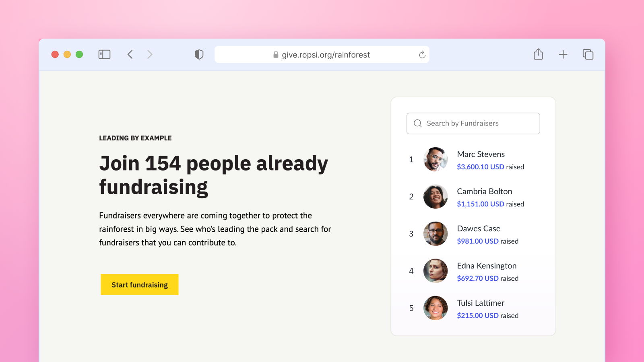Focus the Search by Fundraisers field
Image resolution: width=644 pixels, height=362 pixels.
pos(479,123)
